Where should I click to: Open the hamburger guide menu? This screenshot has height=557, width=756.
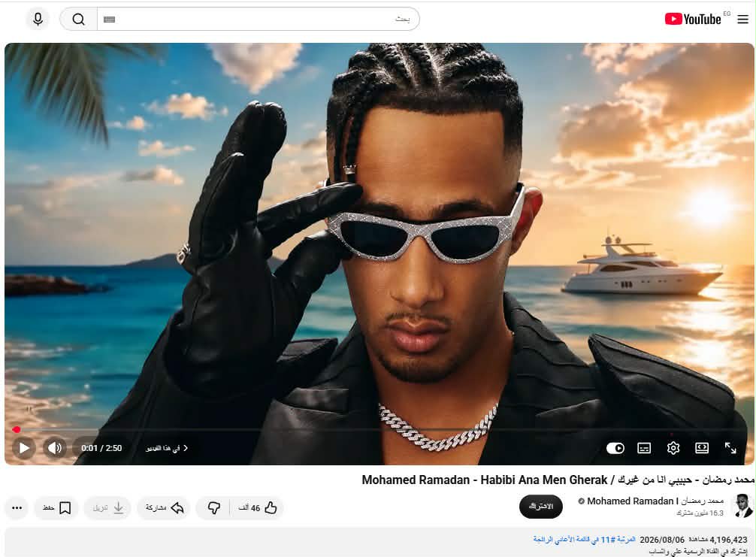coord(743,20)
